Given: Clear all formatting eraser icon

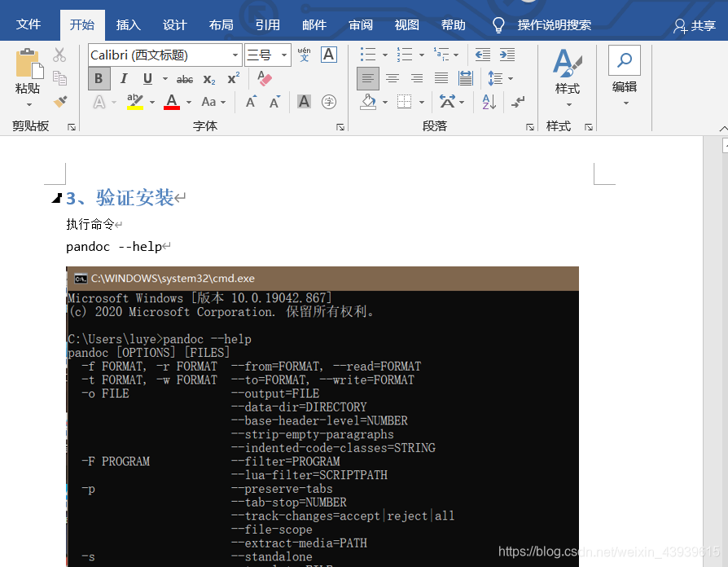Looking at the screenshot, I should click(x=264, y=78).
